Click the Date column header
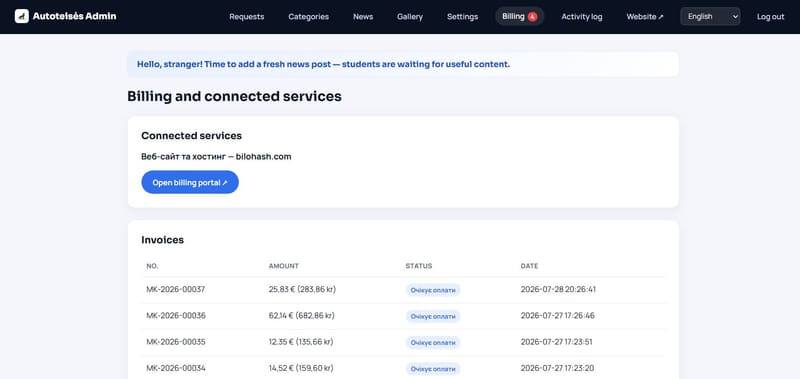This screenshot has height=379, width=800. tap(529, 266)
